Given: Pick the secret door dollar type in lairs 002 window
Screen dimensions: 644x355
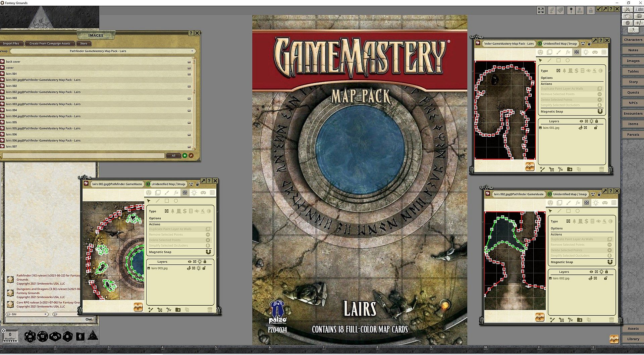Looking at the screenshot, I should click(x=586, y=221).
